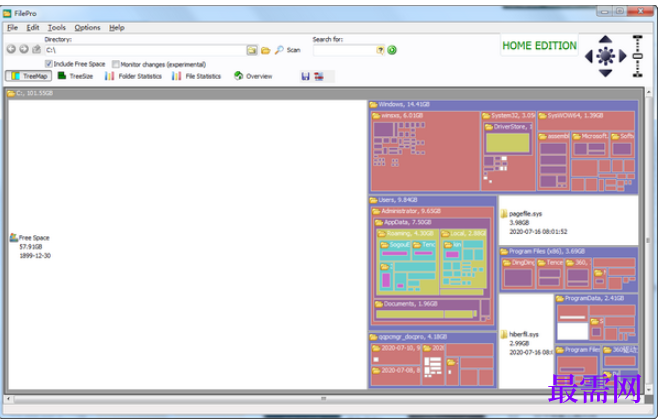Click the yellow open folder browse icon
660x420 pixels.
tap(265, 51)
